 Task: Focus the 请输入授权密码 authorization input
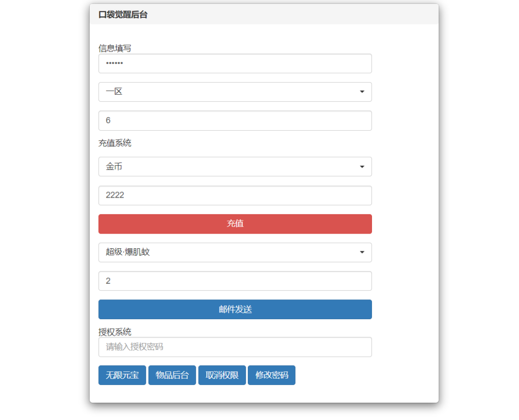pos(235,347)
